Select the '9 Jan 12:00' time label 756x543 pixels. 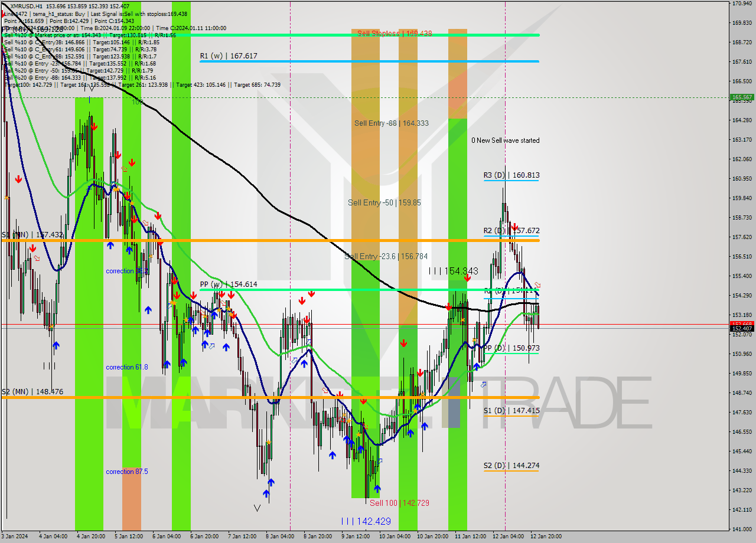pos(356,537)
